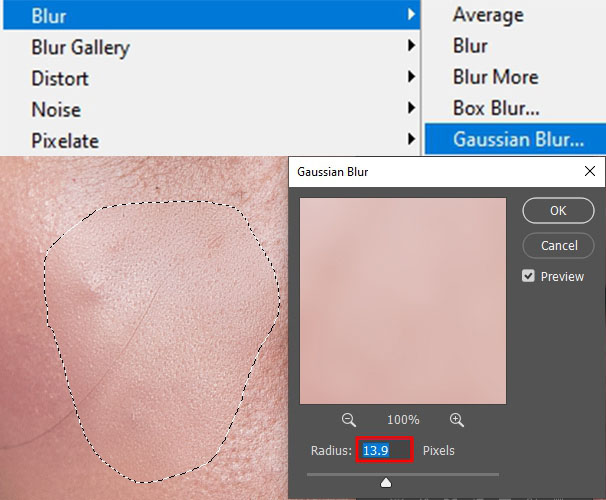The image size is (606, 500).
Task: Close the Gaussian Blur dialog
Action: click(589, 172)
